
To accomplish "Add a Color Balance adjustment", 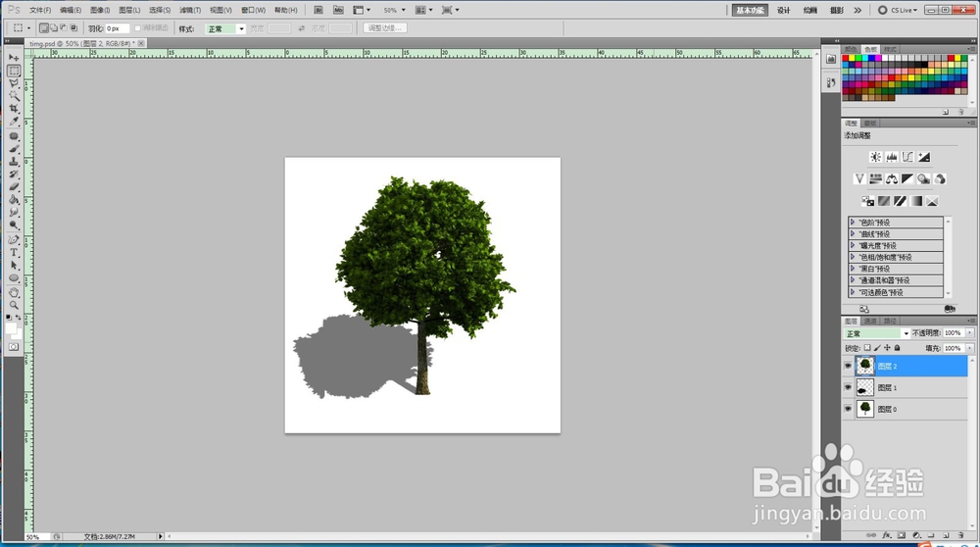I will (x=891, y=179).
